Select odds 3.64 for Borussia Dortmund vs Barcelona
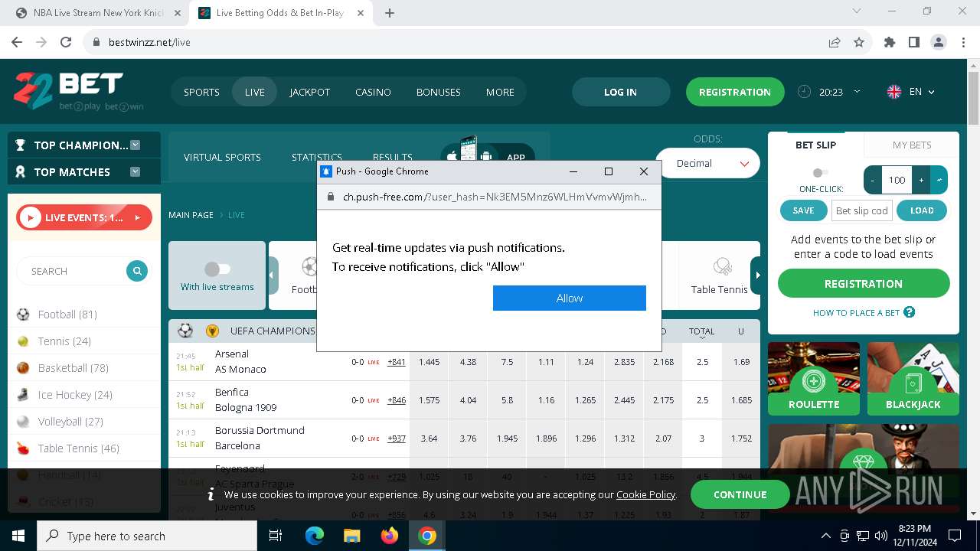 (x=429, y=439)
